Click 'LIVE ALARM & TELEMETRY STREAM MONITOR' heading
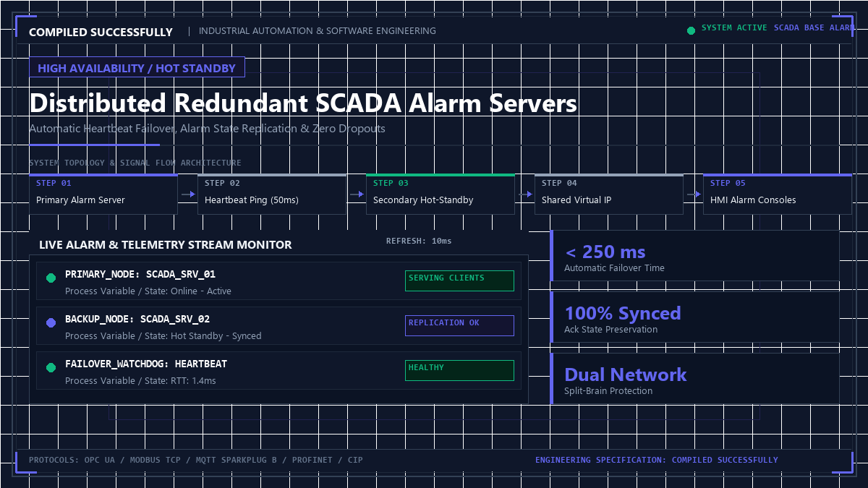 tap(166, 244)
